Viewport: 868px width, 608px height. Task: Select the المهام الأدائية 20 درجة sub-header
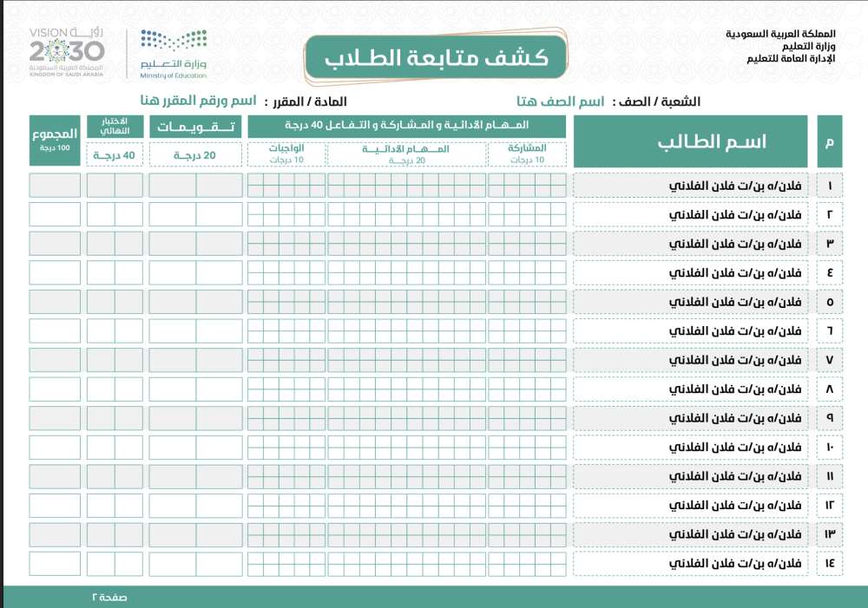click(406, 154)
